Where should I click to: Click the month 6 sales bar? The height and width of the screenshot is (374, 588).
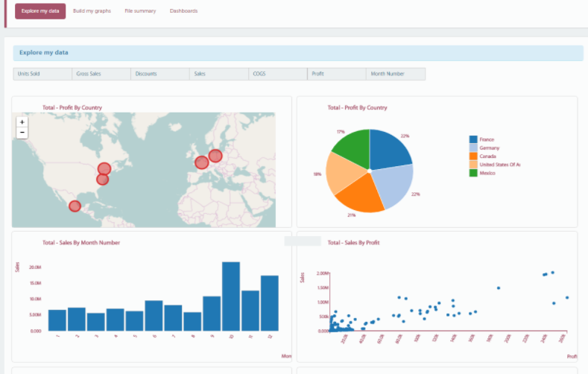[x=154, y=316]
